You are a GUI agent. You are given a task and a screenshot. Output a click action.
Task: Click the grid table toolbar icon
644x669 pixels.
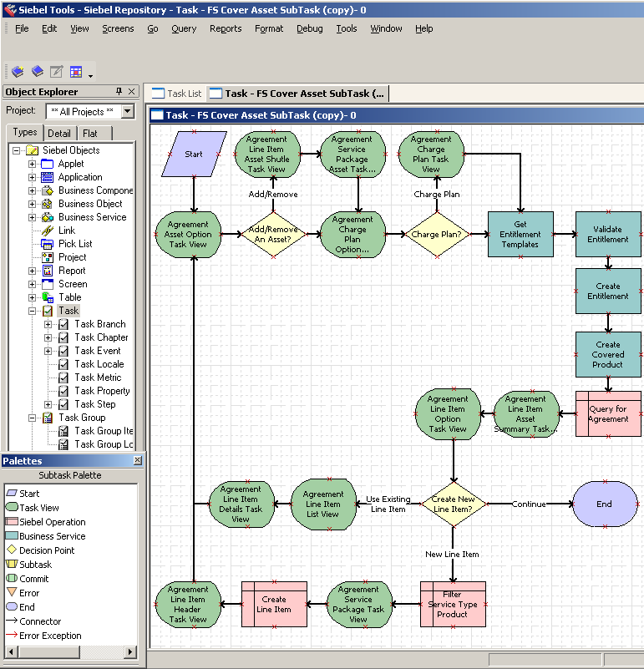(76, 71)
